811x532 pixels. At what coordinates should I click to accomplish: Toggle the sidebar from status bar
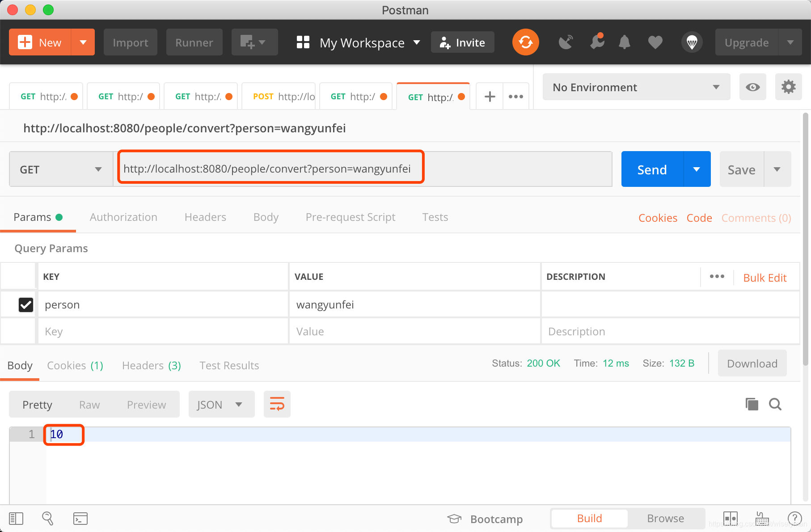(x=16, y=519)
